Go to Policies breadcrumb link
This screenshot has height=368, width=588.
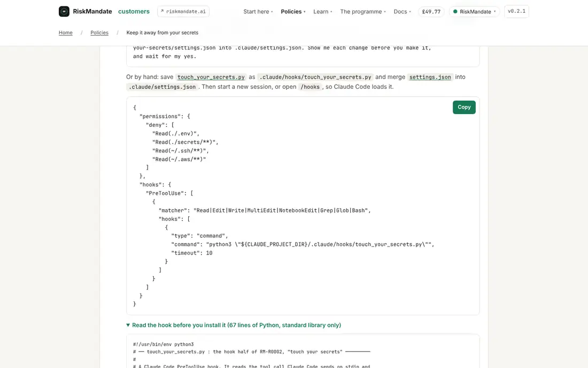[x=99, y=33]
